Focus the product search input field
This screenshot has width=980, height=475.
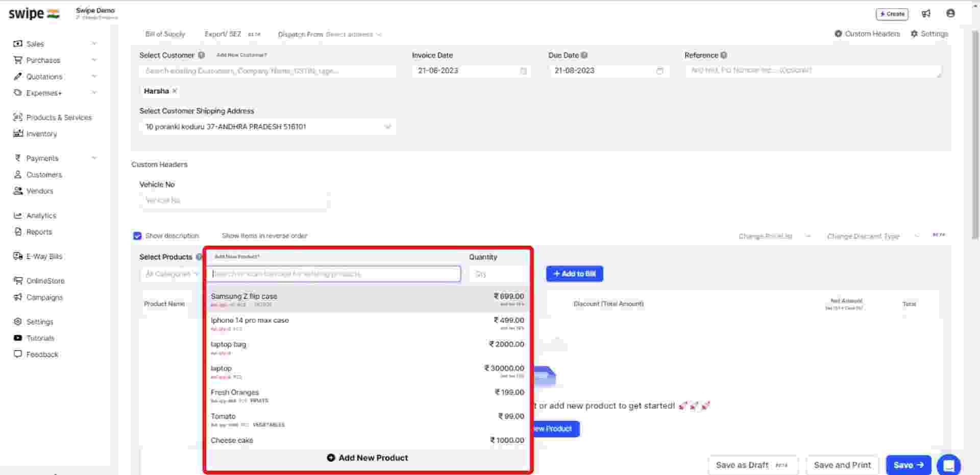334,274
